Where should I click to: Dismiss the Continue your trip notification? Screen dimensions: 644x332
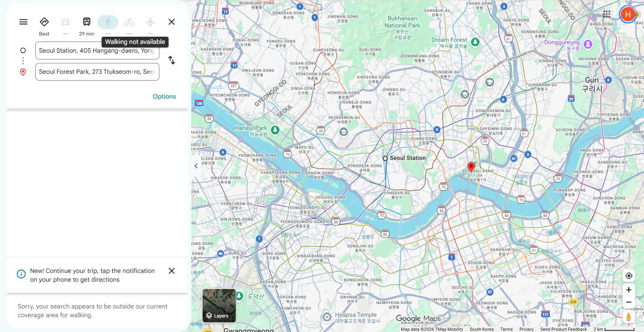[172, 271]
